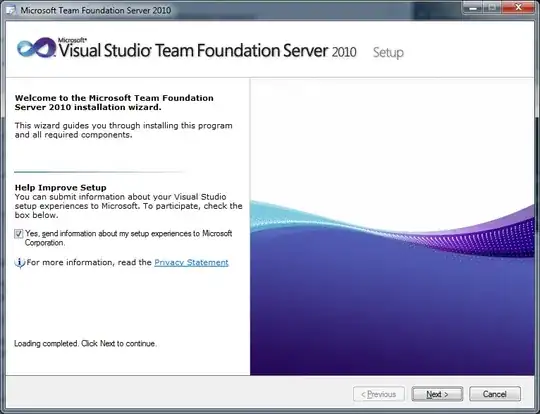
Task: Click the 'Yes, send information' checkbox label
Action: [x=128, y=238]
